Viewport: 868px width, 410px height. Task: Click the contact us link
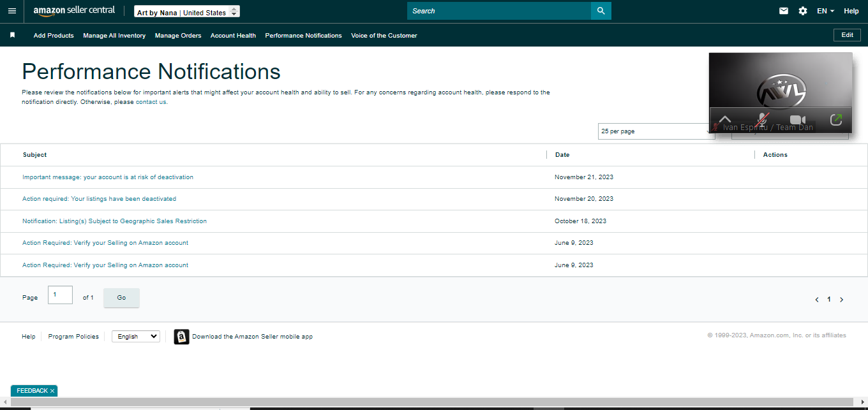151,102
